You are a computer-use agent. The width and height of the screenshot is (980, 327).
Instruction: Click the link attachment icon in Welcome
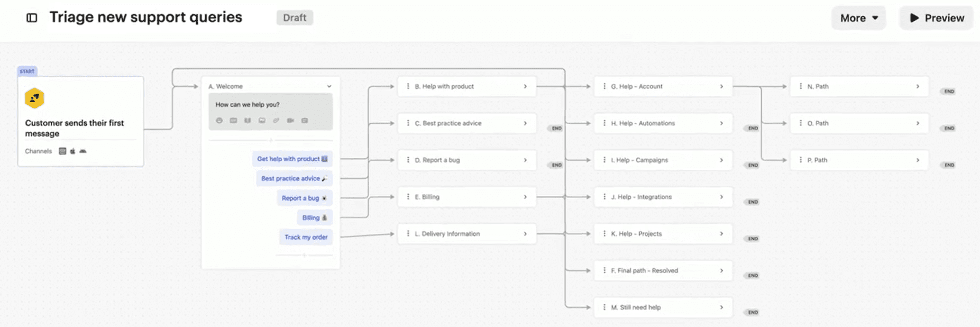point(276,121)
